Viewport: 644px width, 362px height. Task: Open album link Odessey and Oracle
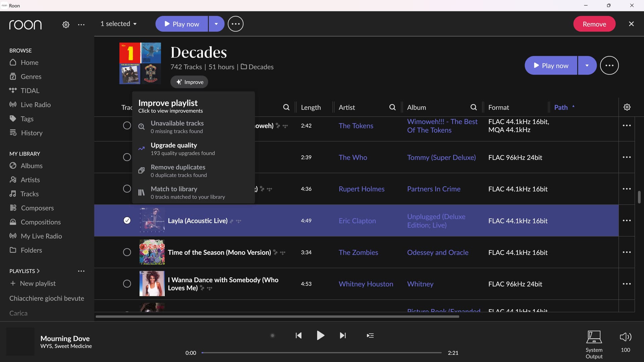tap(438, 252)
